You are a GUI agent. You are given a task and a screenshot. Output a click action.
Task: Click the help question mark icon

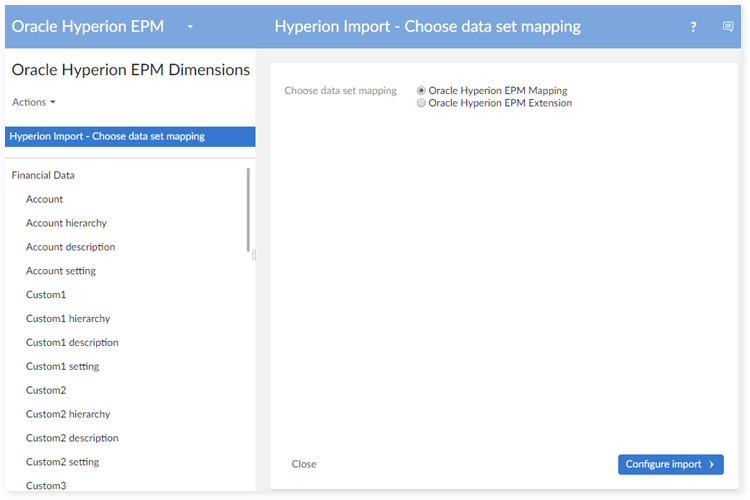[x=693, y=27]
